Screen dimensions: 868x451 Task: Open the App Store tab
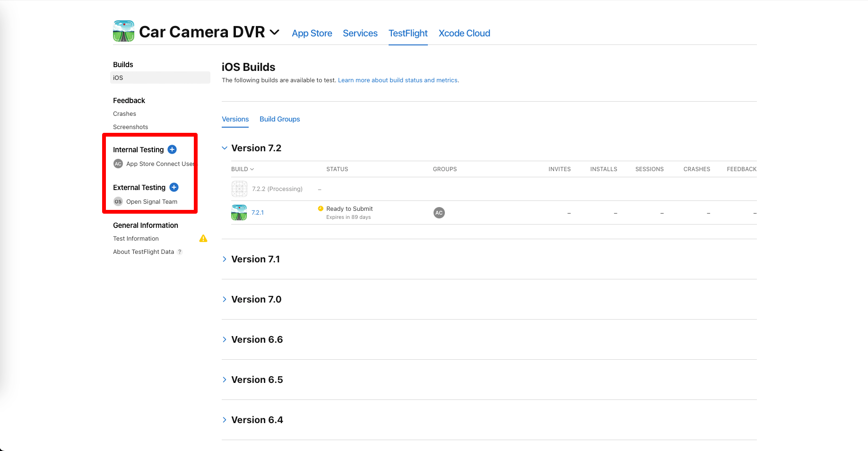[x=312, y=33]
